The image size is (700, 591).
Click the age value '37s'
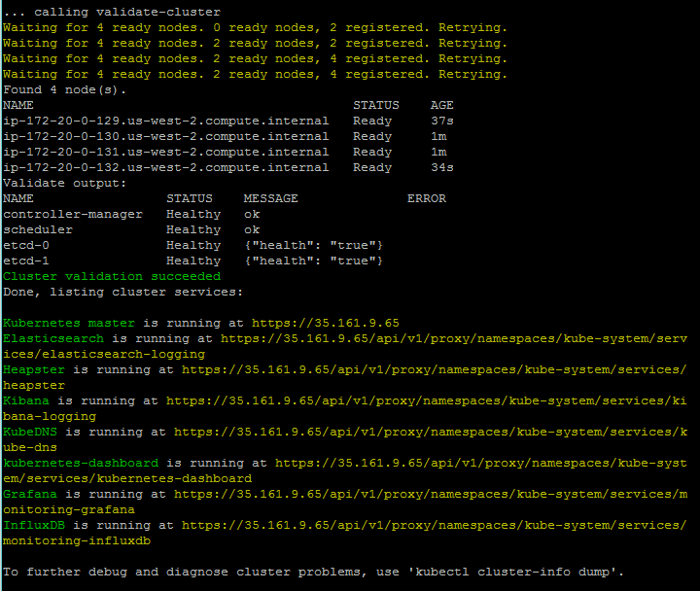click(442, 121)
